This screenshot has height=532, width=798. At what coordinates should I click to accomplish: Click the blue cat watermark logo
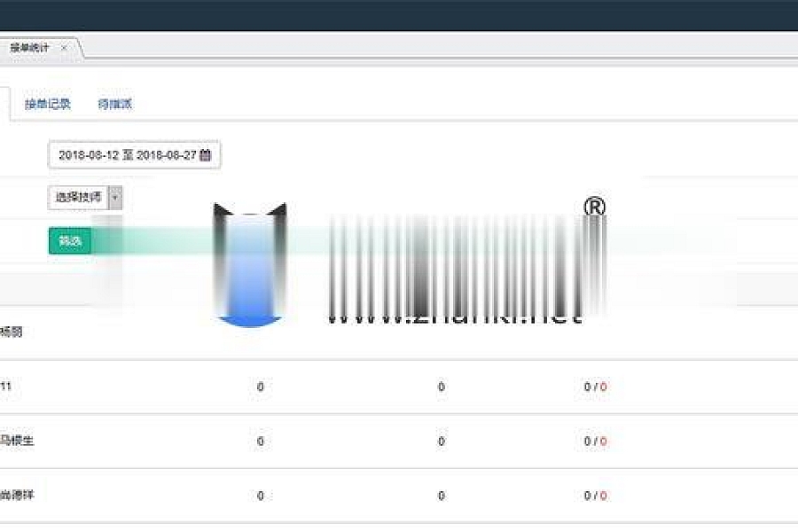point(250,266)
